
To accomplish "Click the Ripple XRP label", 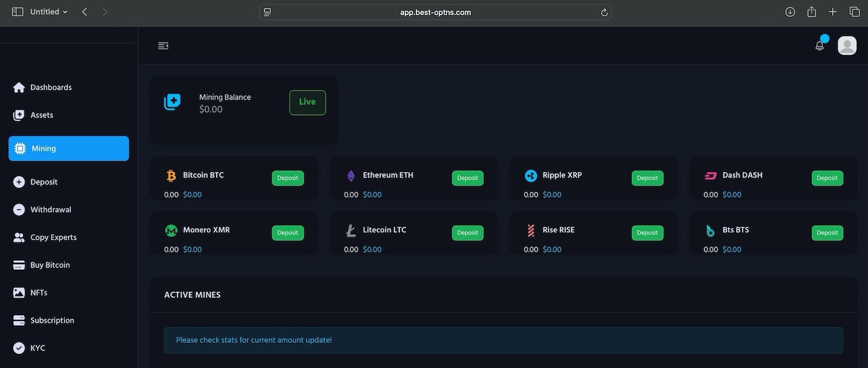I will 562,175.
